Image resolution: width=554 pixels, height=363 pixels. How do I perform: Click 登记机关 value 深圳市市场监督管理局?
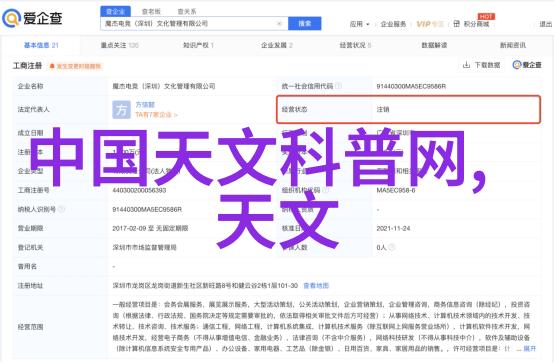click(x=144, y=247)
